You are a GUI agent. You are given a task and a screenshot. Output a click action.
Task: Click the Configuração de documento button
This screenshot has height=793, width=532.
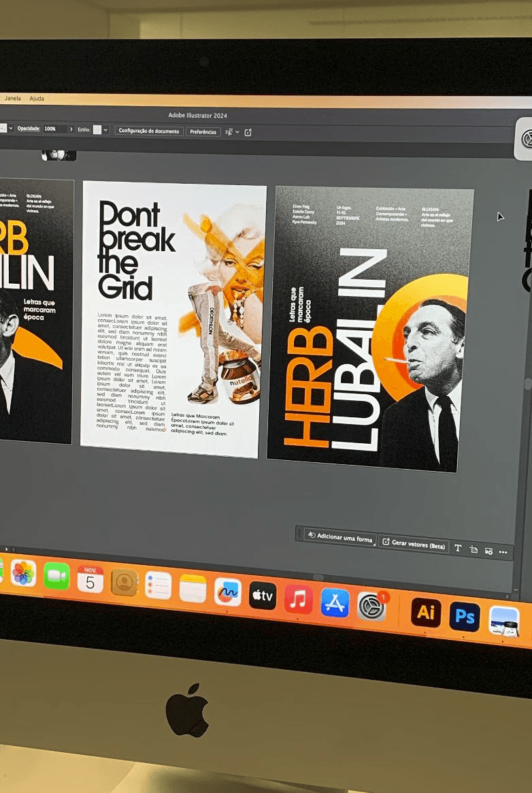(x=149, y=131)
